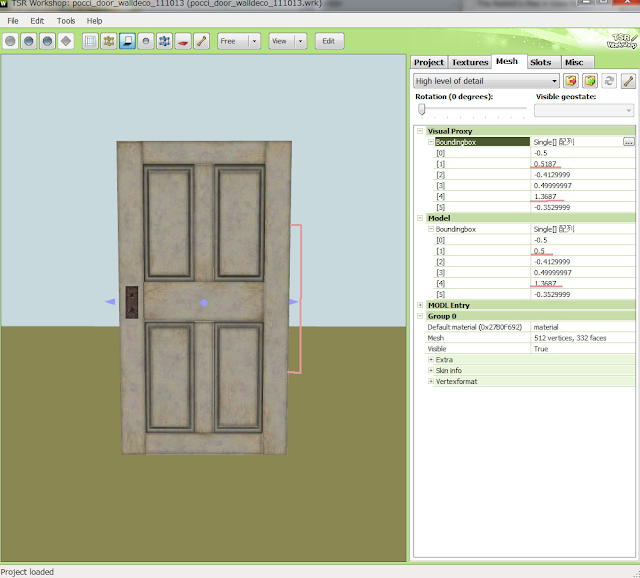Open the High level of detail dropdown
This screenshot has width=640, height=578.
click(x=486, y=81)
